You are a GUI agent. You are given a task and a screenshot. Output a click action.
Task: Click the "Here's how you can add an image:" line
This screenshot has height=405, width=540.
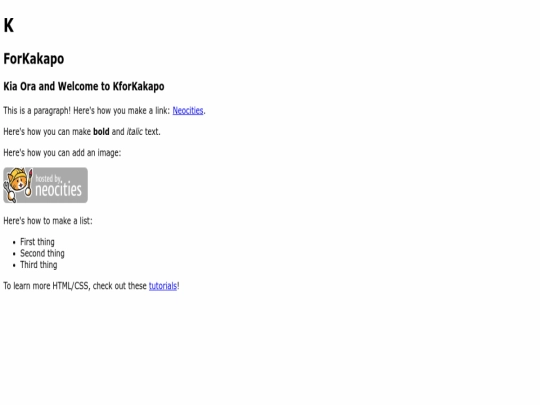pos(62,153)
